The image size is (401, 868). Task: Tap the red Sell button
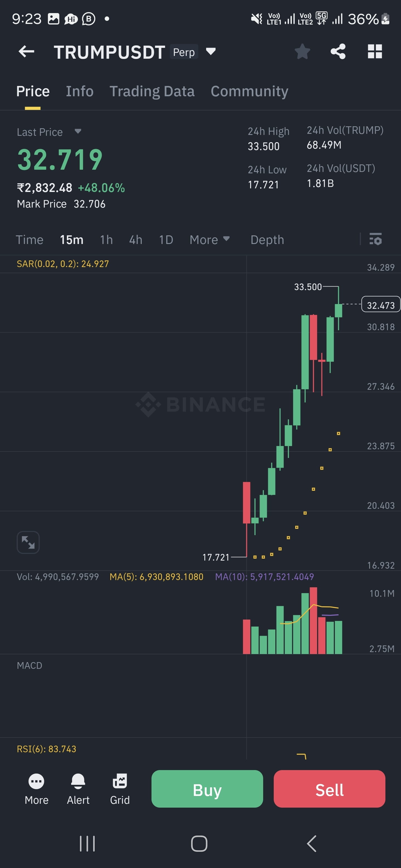[x=329, y=789]
